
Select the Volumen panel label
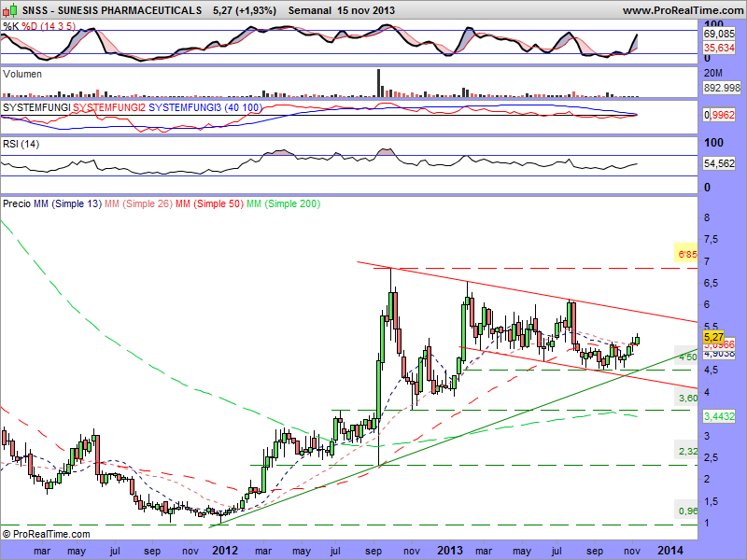[x=22, y=74]
